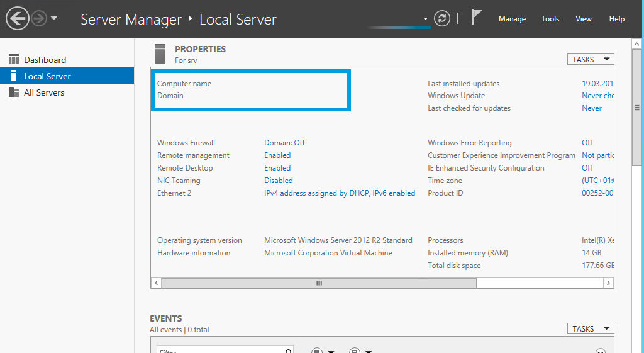
Task: Click the back navigation arrow
Action: coord(18,19)
